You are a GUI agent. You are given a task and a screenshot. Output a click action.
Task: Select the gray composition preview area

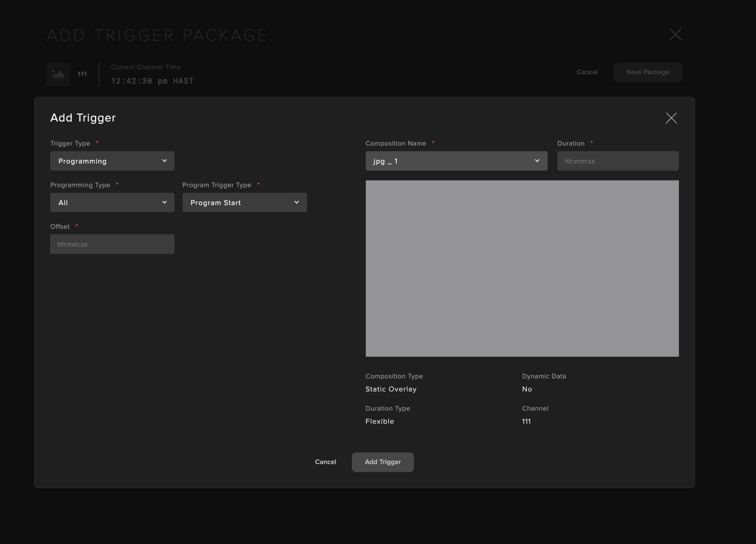[x=522, y=268]
